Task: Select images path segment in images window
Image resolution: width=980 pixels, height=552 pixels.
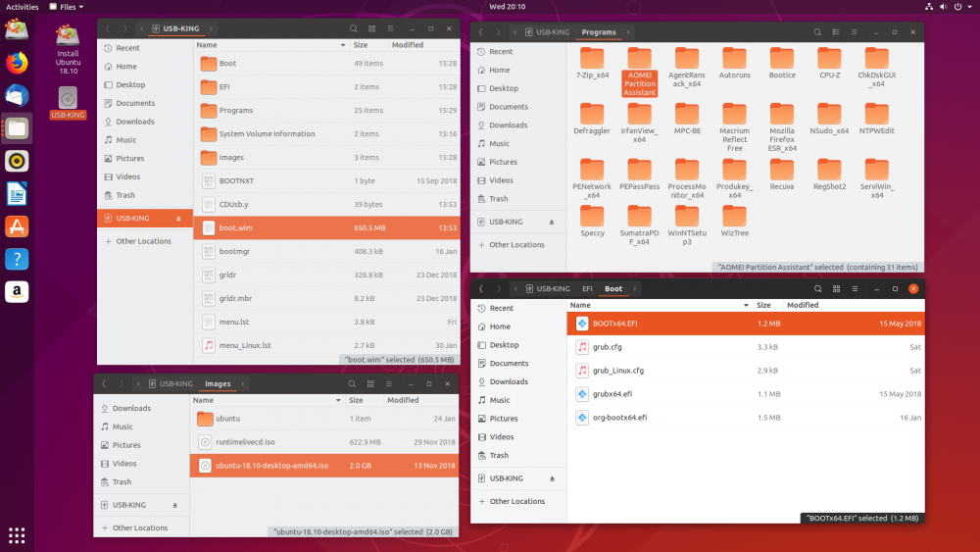Action: [x=218, y=383]
